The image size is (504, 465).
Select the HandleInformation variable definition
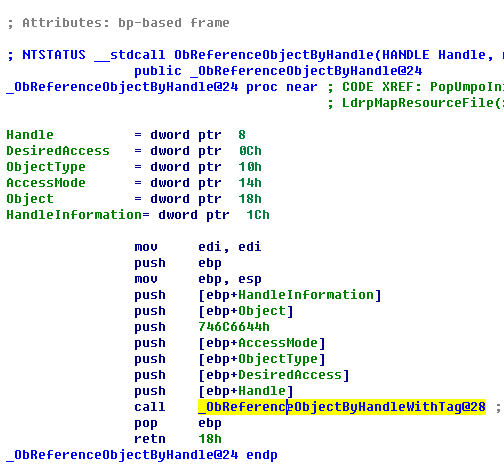(138, 215)
